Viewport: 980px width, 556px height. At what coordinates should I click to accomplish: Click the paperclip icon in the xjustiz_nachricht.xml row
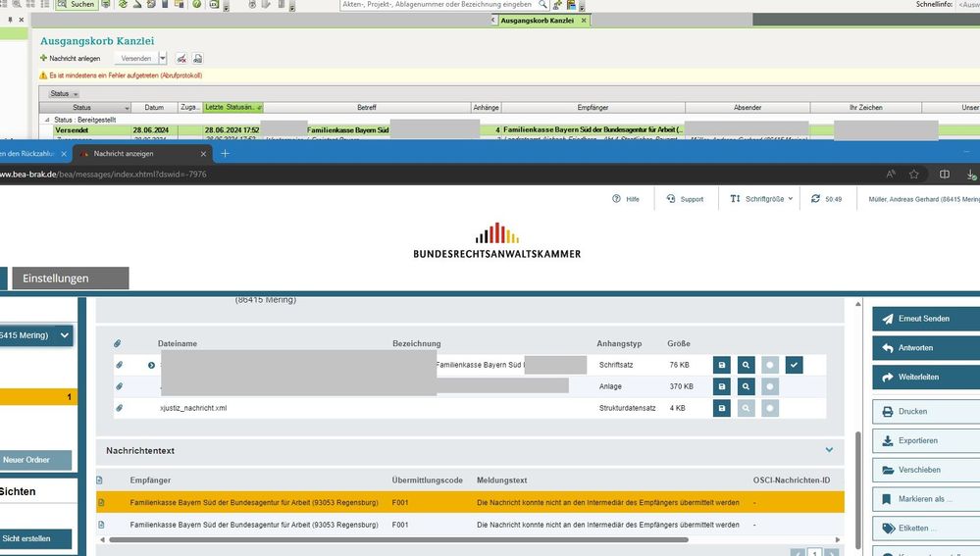coord(119,408)
